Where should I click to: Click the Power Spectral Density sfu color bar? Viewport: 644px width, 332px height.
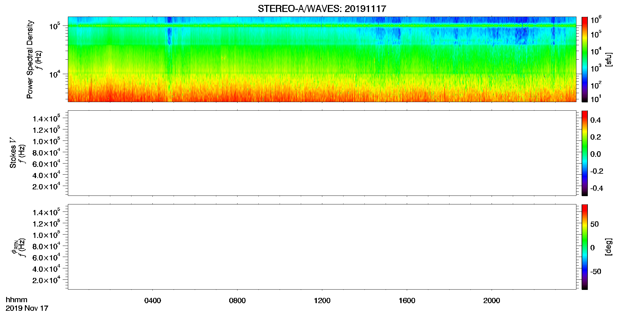pyautogui.click(x=584, y=59)
